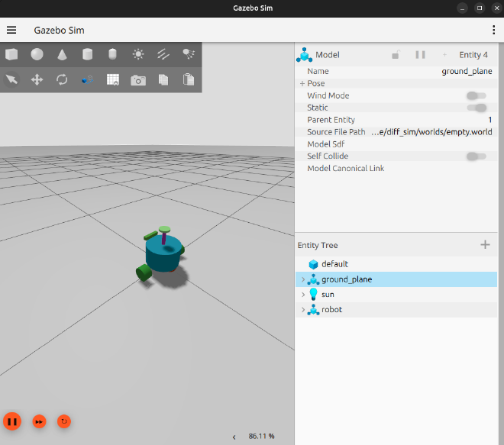Image resolution: width=504 pixels, height=445 pixels.
Task: Copy the selected entity
Action: point(163,79)
